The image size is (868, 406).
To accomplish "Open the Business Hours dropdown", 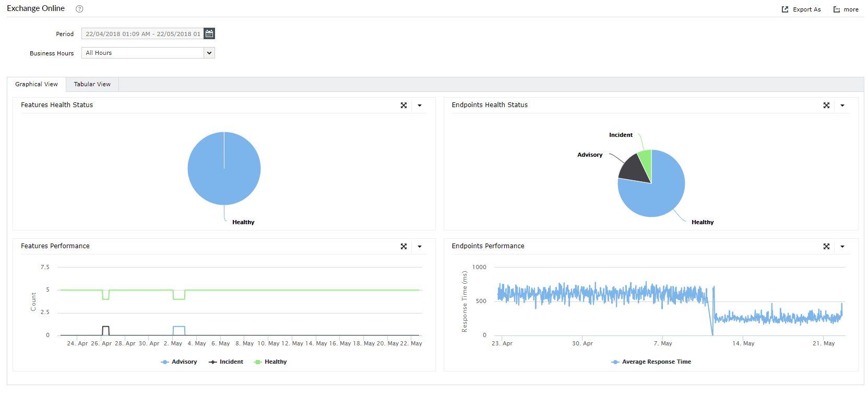I will point(148,53).
